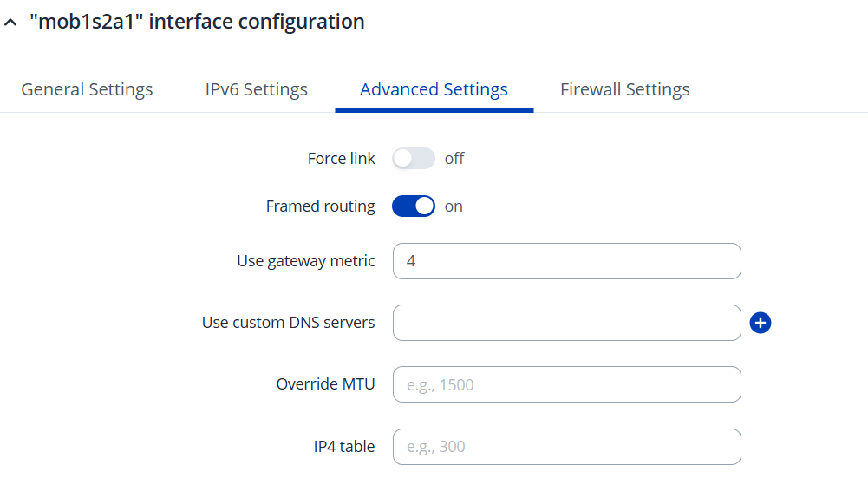Click the IP4 table text field
868x498 pixels.
566,447
